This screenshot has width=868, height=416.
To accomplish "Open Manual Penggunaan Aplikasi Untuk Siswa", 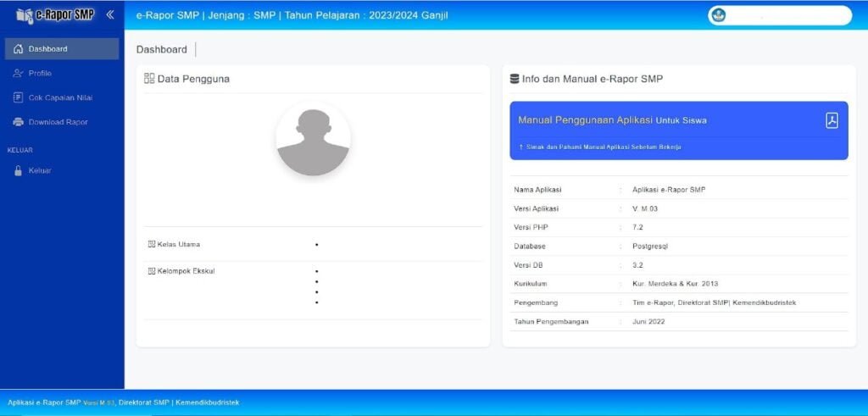I will (612, 120).
